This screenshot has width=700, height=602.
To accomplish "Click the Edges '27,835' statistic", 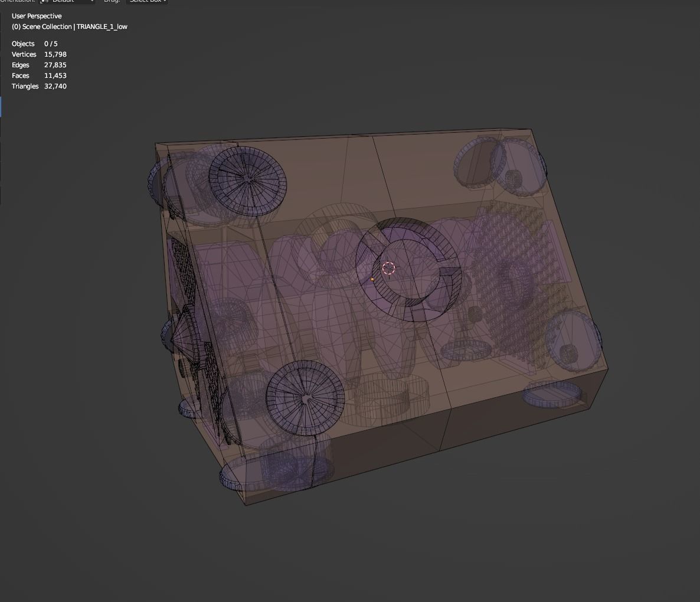I will click(x=55, y=65).
